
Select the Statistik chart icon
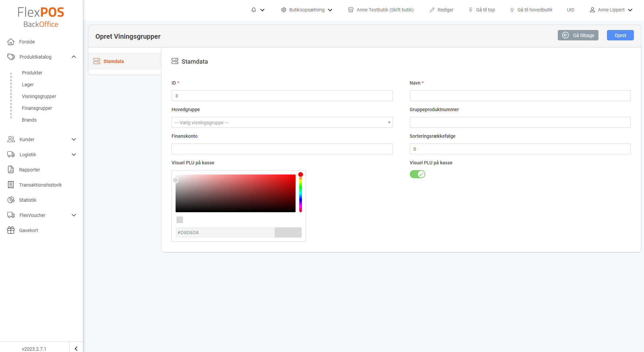(x=11, y=200)
